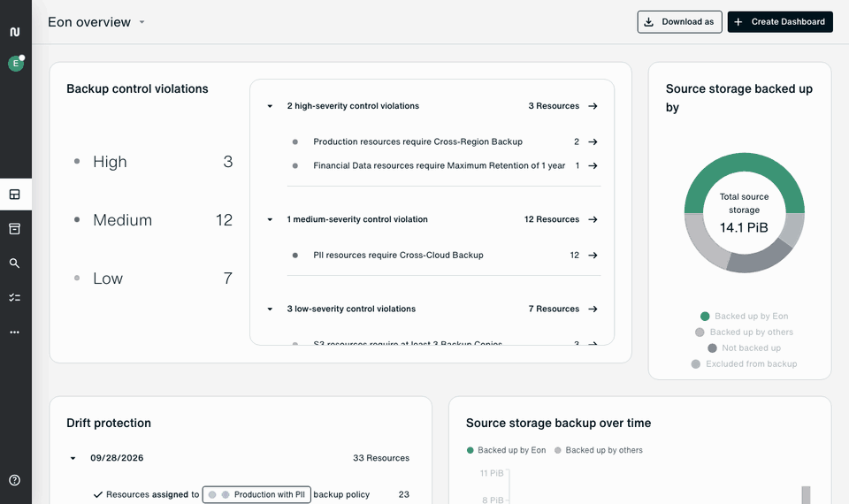The width and height of the screenshot is (849, 504).
Task: Select the Low severity row
Action: tap(153, 279)
